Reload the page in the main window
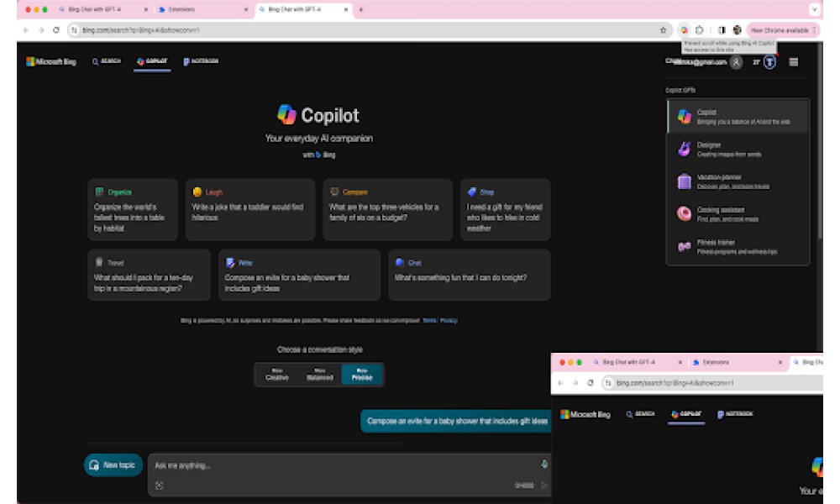Image resolution: width=840 pixels, height=504 pixels. (x=56, y=30)
